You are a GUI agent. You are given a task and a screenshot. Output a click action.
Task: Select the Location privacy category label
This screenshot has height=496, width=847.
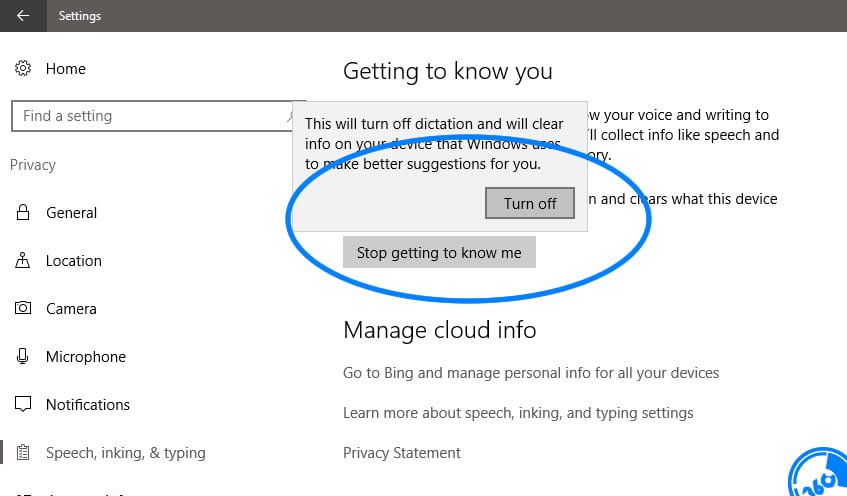(74, 261)
